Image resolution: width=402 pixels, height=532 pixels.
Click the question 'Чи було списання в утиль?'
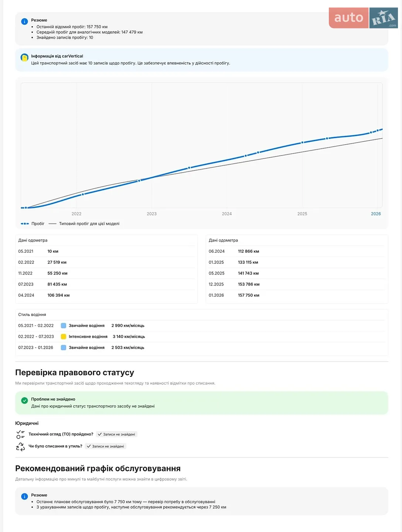pos(55,446)
